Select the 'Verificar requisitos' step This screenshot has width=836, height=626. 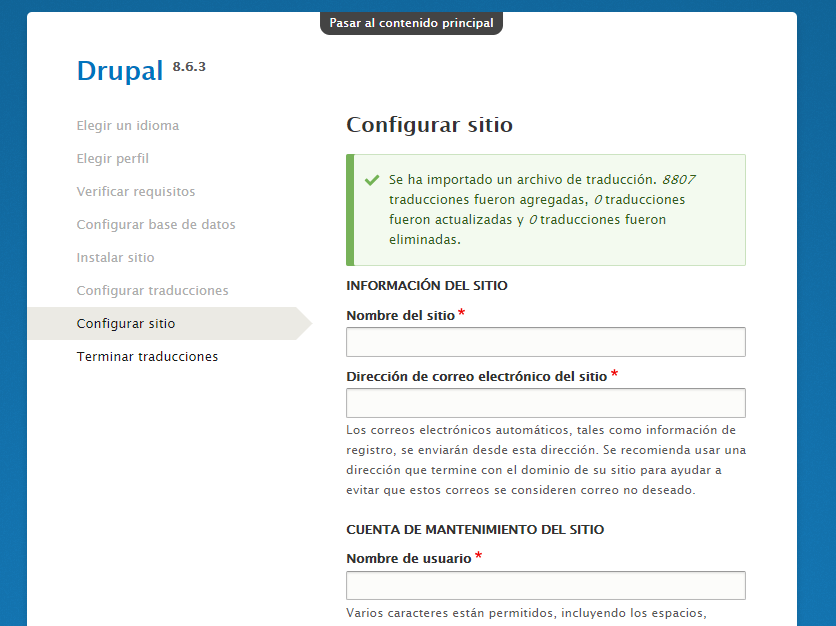(x=136, y=191)
